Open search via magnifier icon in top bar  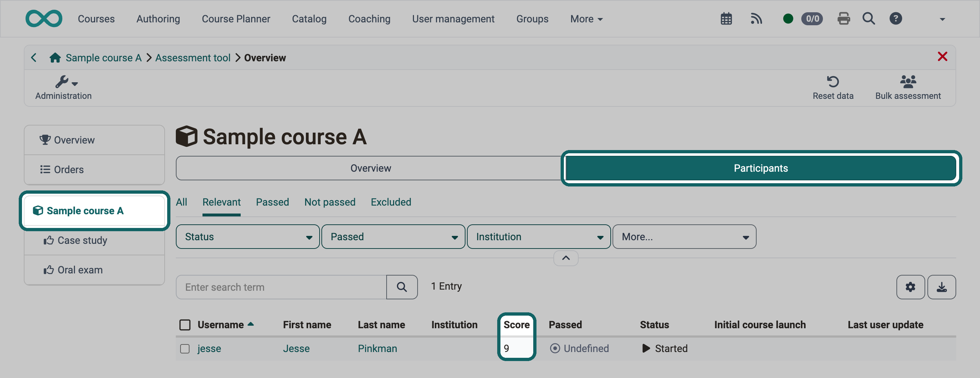(869, 19)
